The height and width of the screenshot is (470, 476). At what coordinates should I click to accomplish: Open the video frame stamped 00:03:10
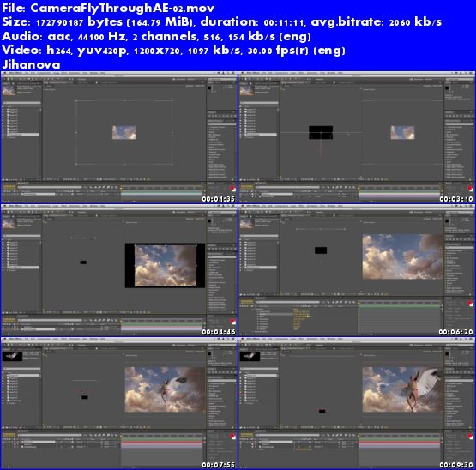click(357, 137)
